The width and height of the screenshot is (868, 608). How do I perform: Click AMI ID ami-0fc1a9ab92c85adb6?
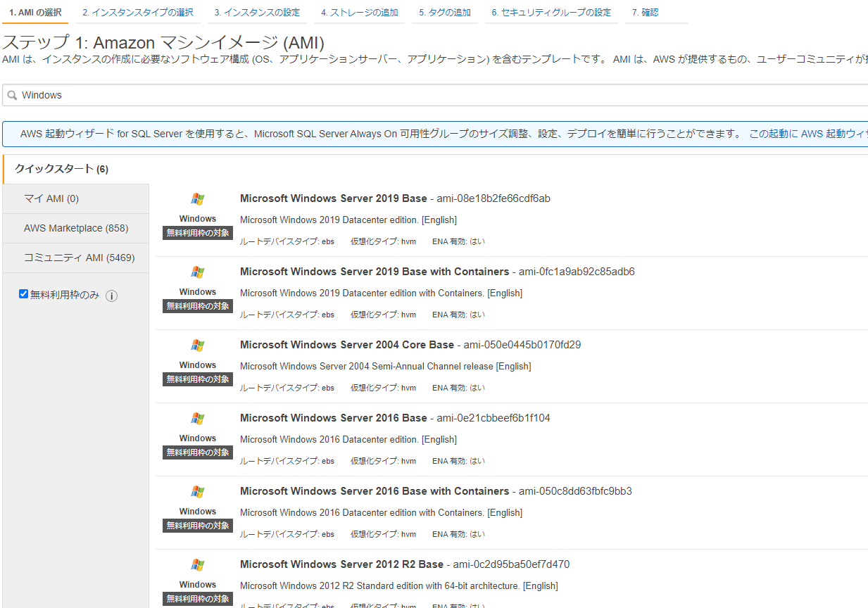577,272
